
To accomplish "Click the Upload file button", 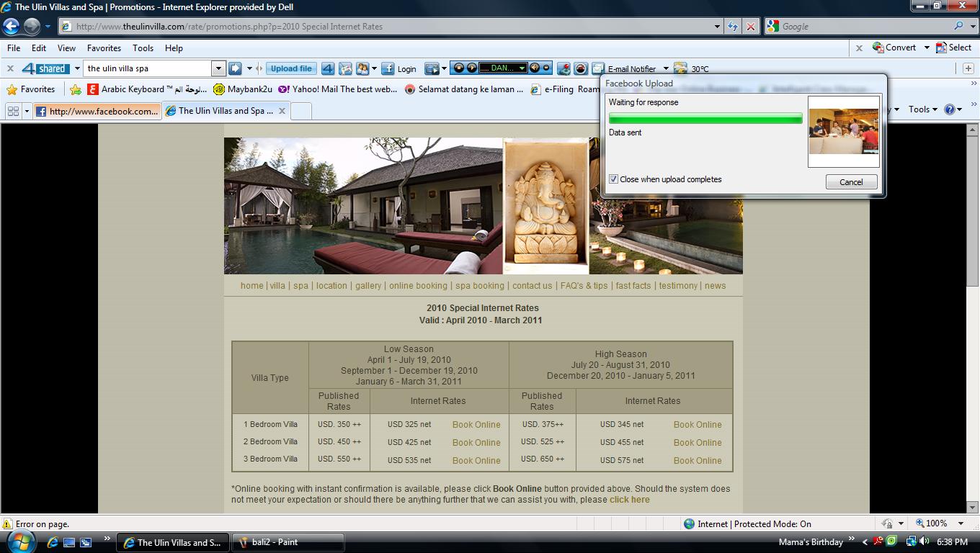I will (291, 68).
